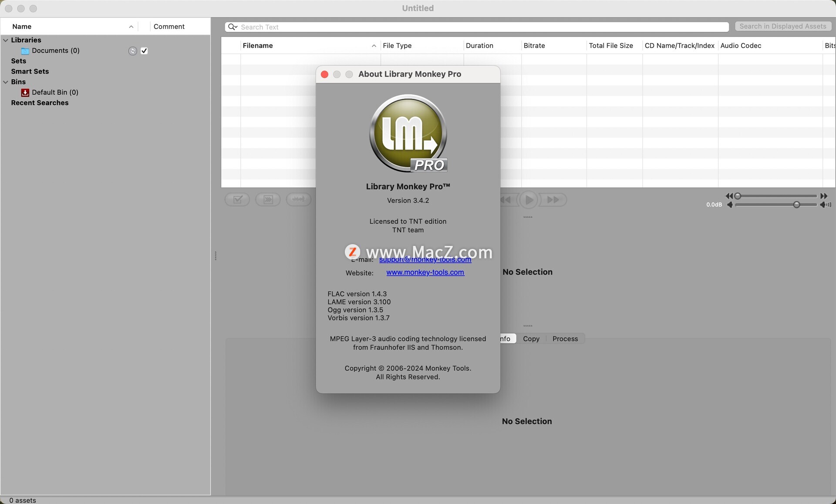
Task: Select Recent Searches in the sidebar
Action: (x=40, y=103)
